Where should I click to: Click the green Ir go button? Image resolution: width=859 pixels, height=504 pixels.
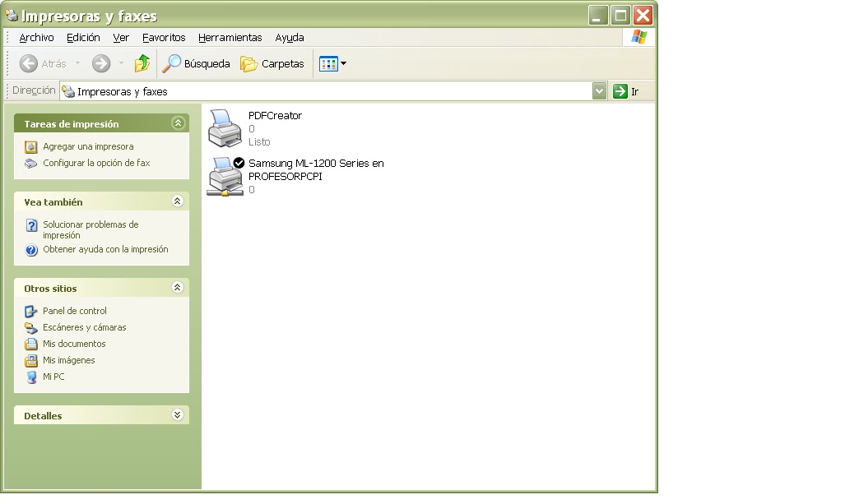pos(625,91)
